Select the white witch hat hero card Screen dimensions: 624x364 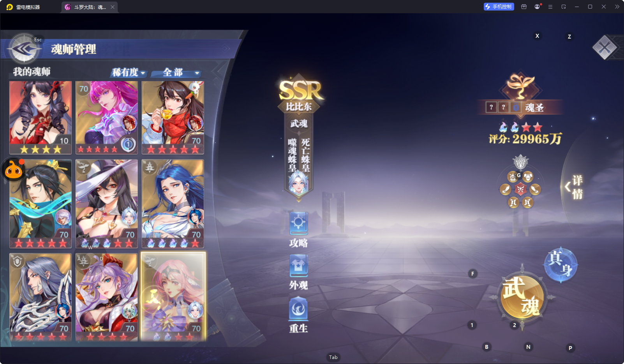[106, 204]
